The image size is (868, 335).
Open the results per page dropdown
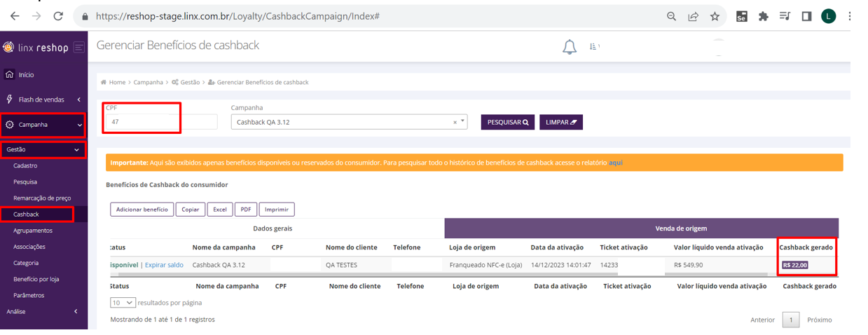coord(123,303)
